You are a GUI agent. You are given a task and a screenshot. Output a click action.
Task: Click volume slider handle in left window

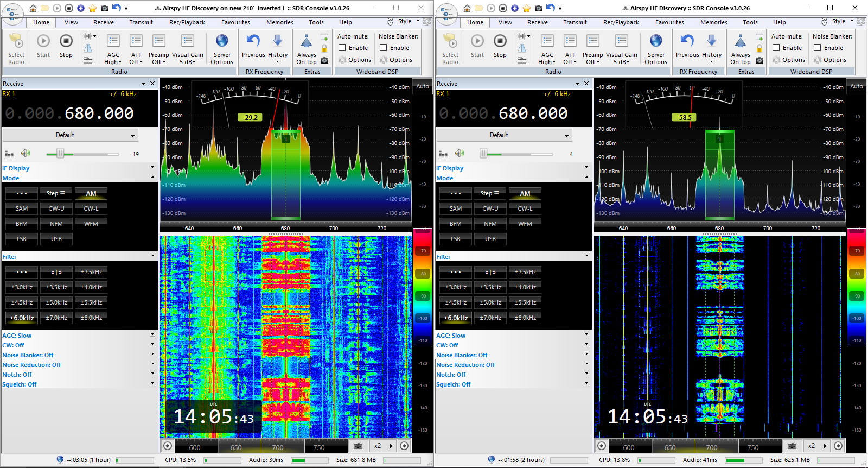click(60, 154)
